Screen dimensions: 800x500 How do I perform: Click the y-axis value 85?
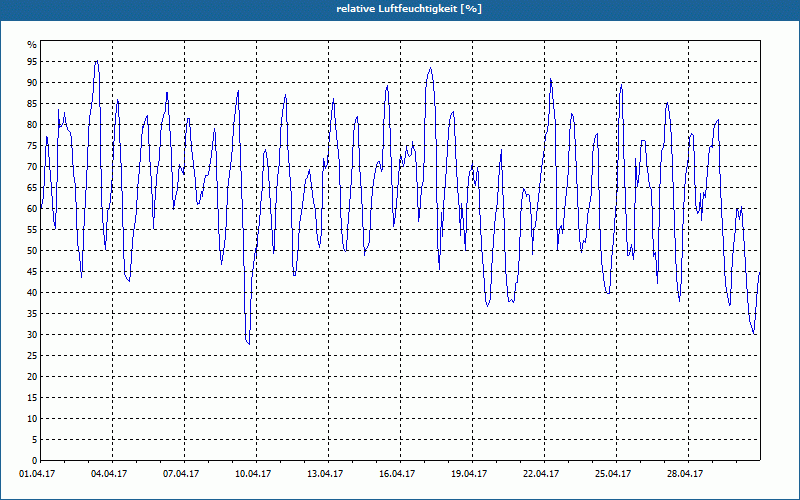[x=32, y=104]
